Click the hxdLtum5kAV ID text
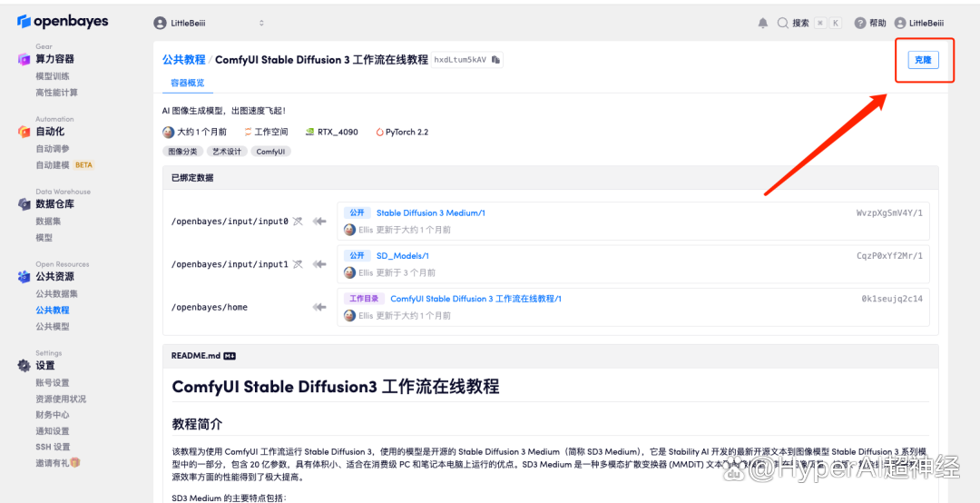980x503 pixels. pyautogui.click(x=460, y=60)
